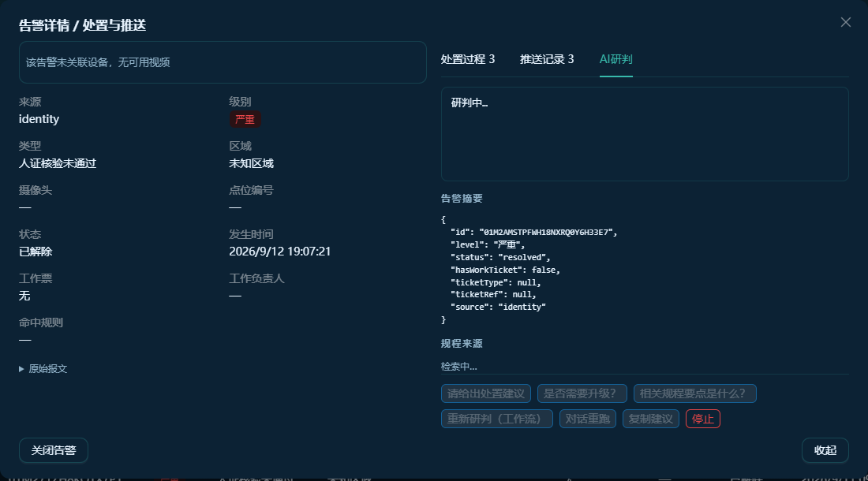Screen dimensions: 868x481
Task: Click the dialog title 告警详情 / 处置与推送
Action: [x=83, y=25]
